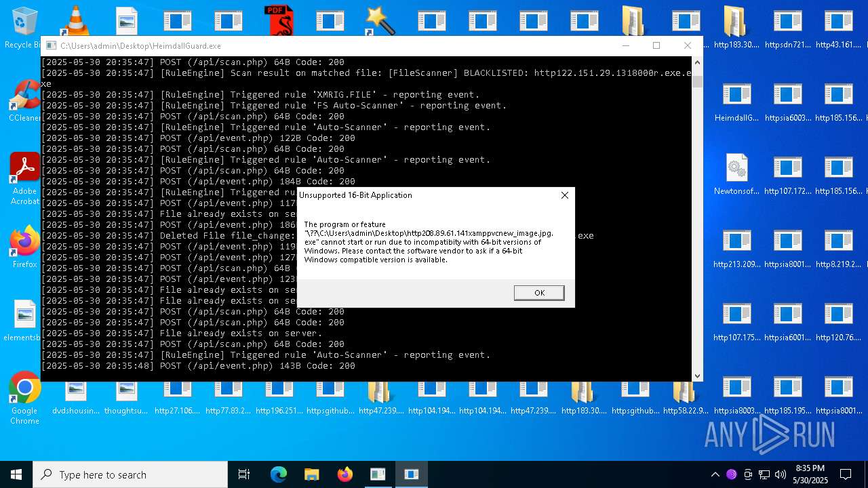Open Task View from the taskbar
The height and width of the screenshot is (488, 868).
click(x=244, y=474)
